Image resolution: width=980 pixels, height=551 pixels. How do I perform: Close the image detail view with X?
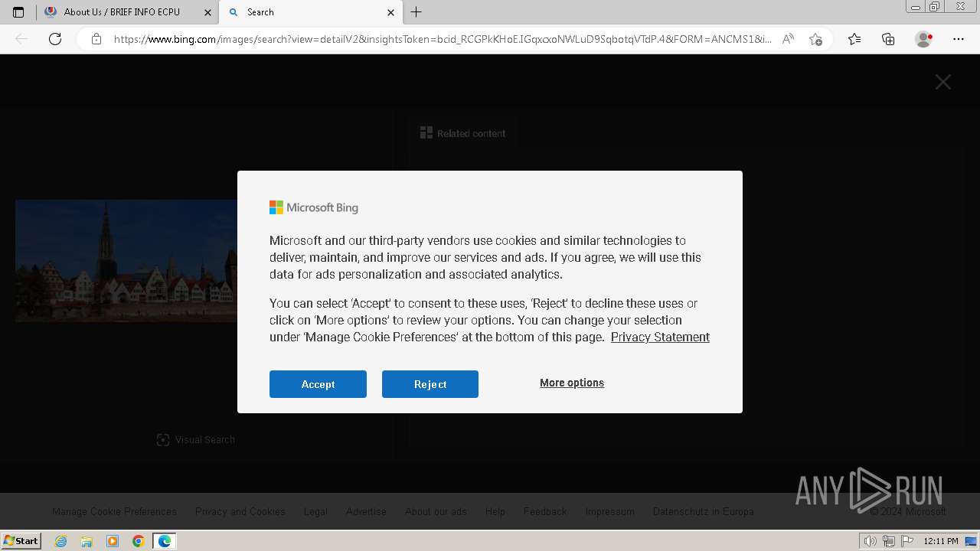pos(943,82)
